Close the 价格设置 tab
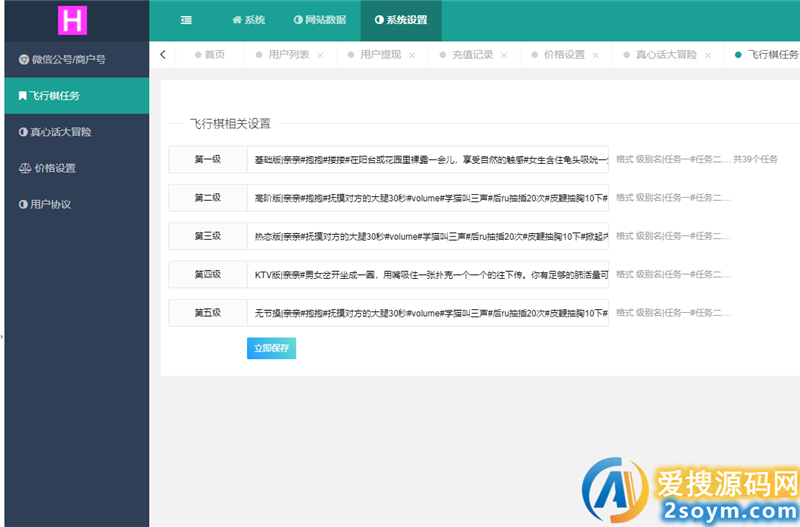 [x=595, y=55]
